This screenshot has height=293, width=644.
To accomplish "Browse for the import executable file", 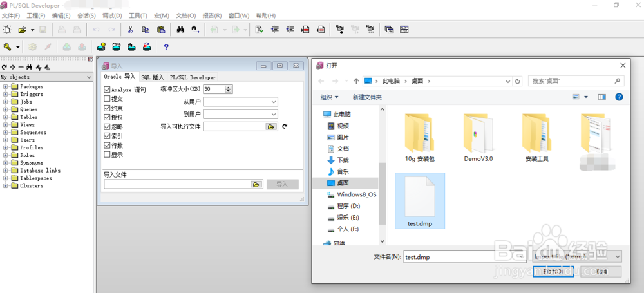I will point(270,127).
